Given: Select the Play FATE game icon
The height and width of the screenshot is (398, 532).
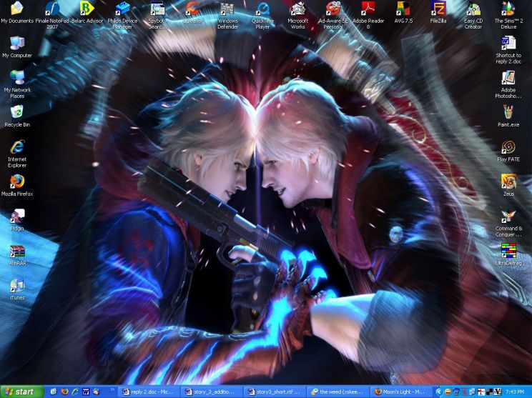Looking at the screenshot, I should click(508, 151).
